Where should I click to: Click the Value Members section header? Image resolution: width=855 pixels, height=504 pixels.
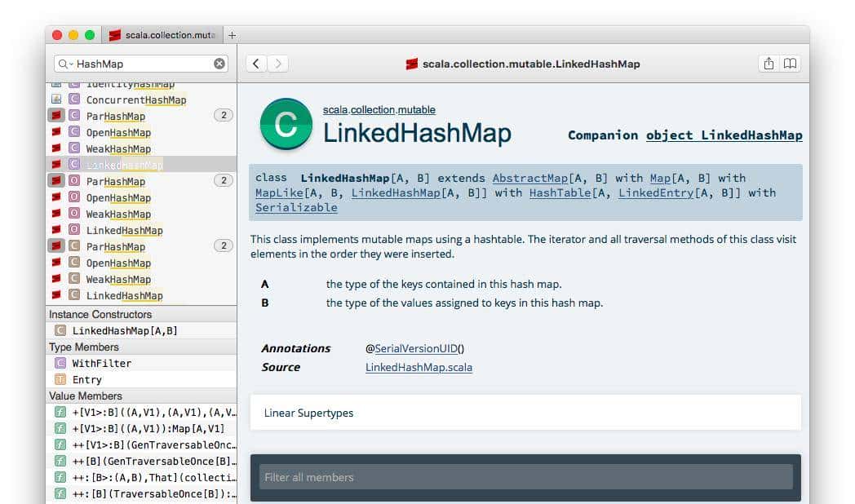pos(141,396)
